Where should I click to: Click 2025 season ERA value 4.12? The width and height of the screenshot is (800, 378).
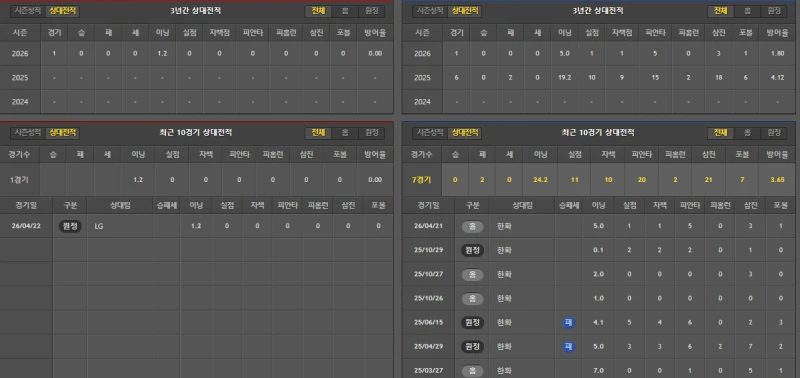[778, 78]
